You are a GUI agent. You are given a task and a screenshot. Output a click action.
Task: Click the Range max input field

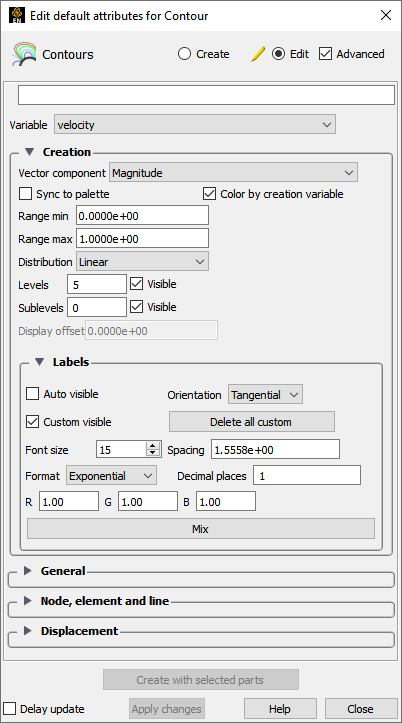point(142,239)
